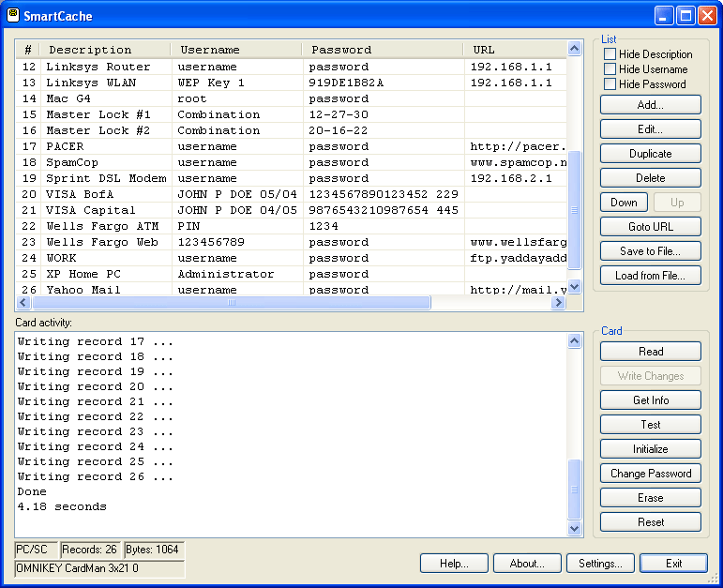Select the Mac G4 record
This screenshot has height=588, width=723.
click(x=292, y=98)
